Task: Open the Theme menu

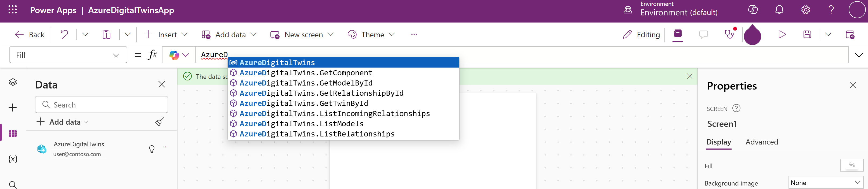Action: [371, 35]
